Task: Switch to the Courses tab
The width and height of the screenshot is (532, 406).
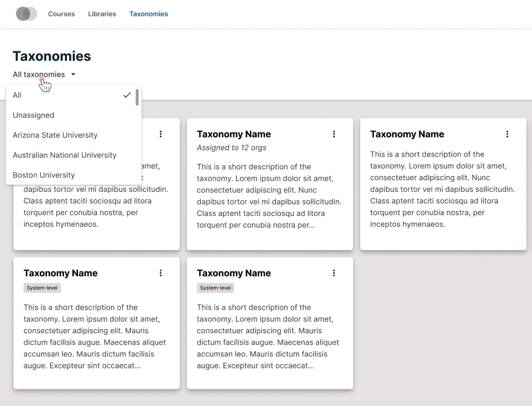Action: (61, 14)
